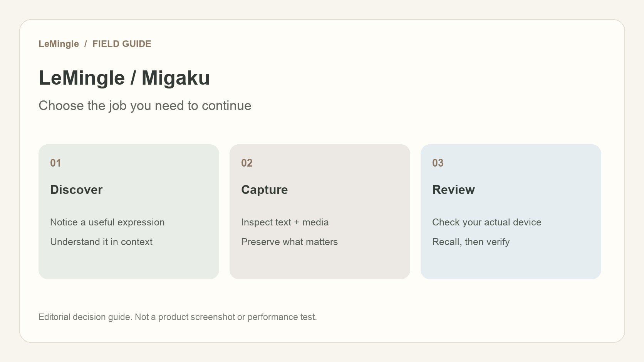Click 'Choose the job you need' subtitle

(x=145, y=106)
